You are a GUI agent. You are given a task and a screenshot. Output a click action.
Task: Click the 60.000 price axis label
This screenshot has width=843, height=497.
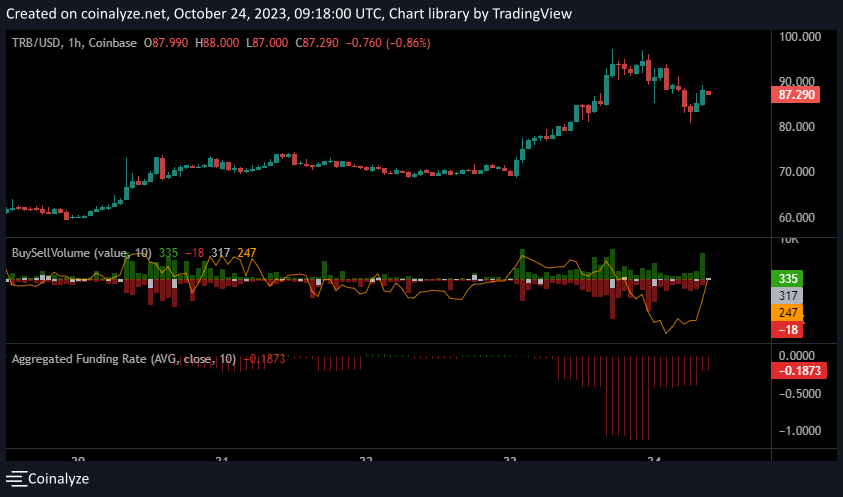coord(799,217)
